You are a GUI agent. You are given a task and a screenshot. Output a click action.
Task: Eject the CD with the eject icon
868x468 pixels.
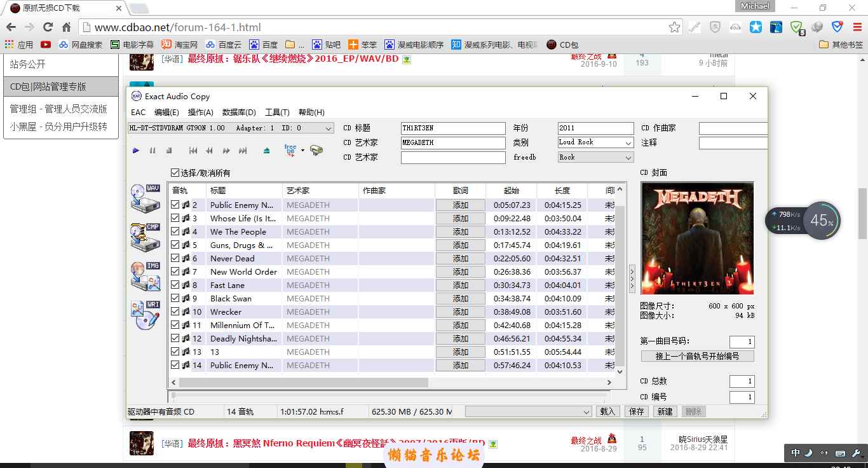[x=267, y=151]
